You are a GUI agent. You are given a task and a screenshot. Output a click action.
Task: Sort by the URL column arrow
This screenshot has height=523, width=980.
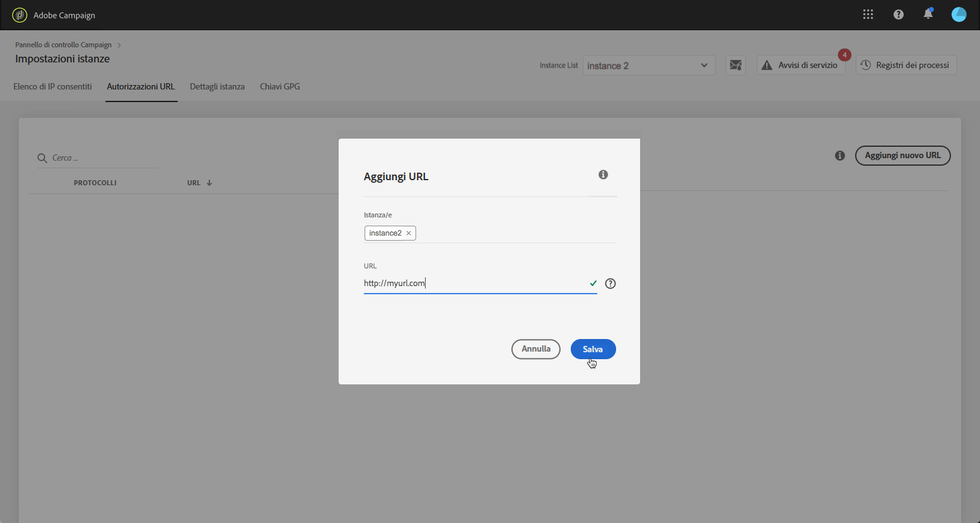pyautogui.click(x=209, y=183)
